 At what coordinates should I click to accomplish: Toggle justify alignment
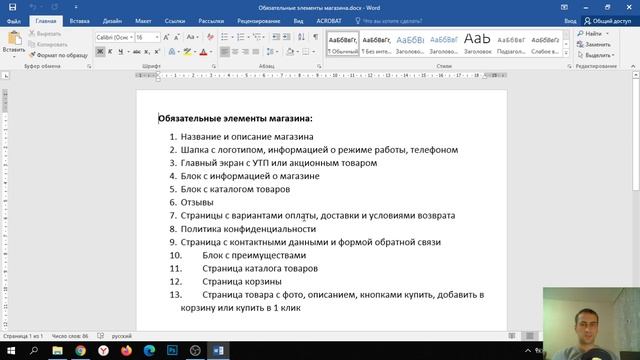[256, 52]
